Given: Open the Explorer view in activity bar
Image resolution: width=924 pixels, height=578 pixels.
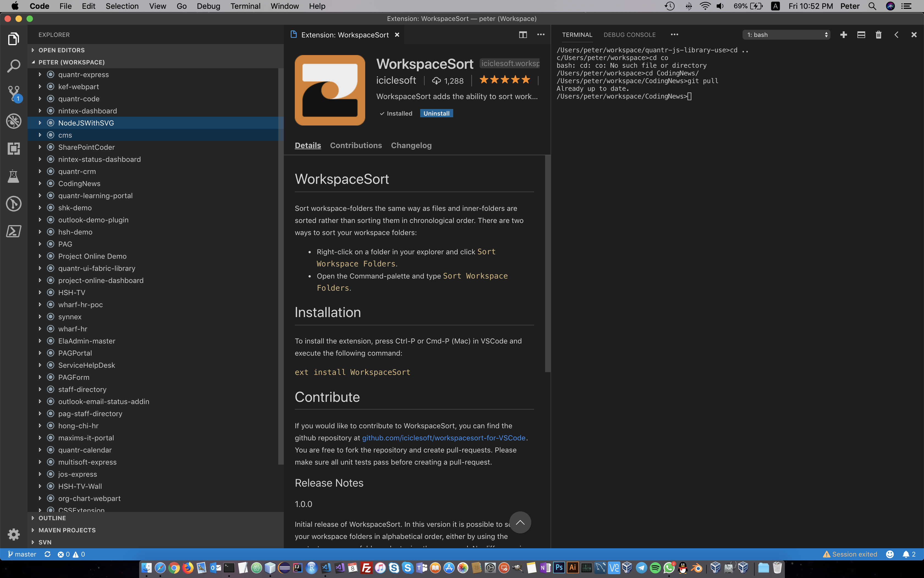Looking at the screenshot, I should tap(14, 39).
